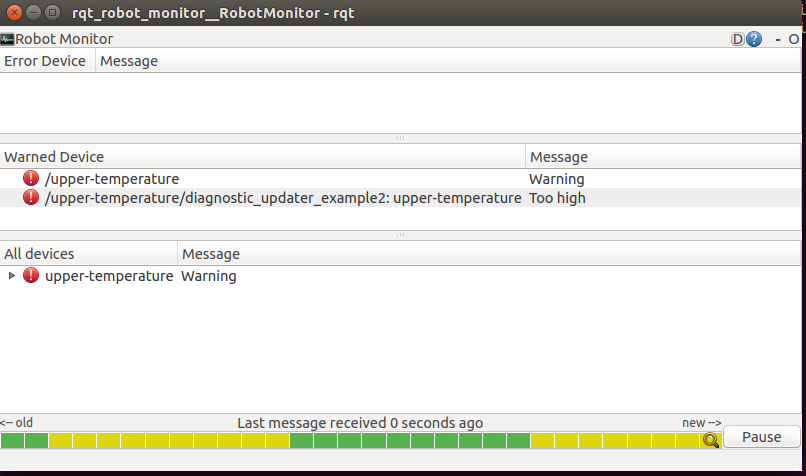Close the rqt window with the red button
This screenshot has height=476, width=806.
point(14,12)
